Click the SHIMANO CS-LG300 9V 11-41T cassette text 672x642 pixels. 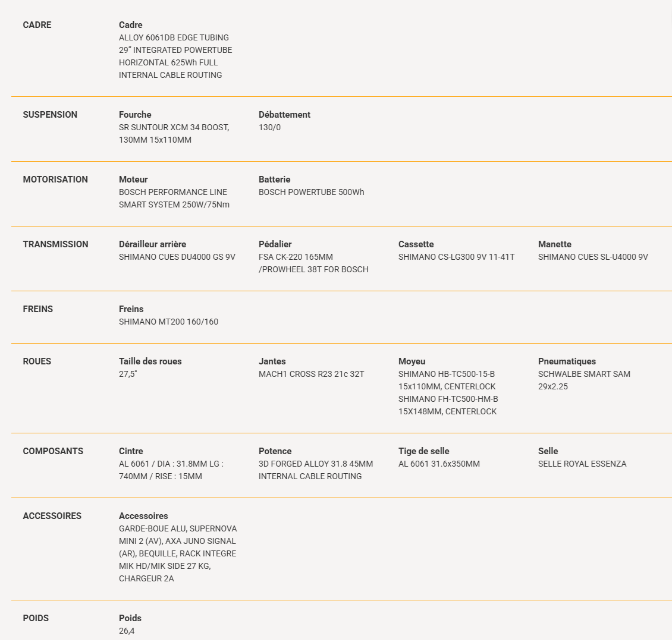tap(457, 257)
